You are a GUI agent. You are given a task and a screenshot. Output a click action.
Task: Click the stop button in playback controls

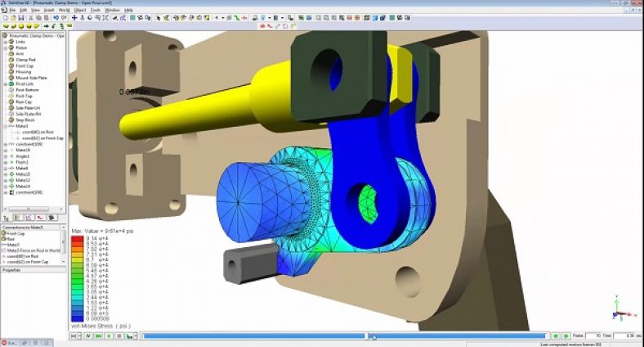[x=119, y=336]
